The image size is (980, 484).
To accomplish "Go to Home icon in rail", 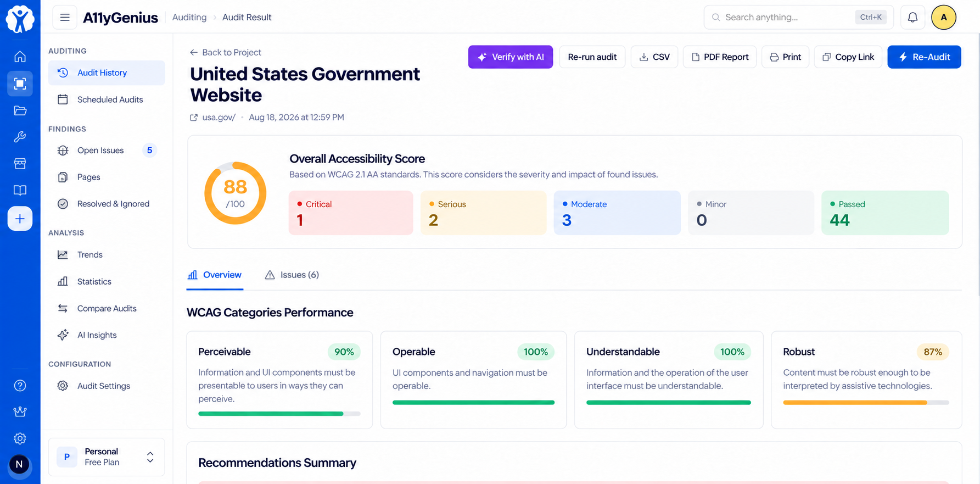I will pos(20,57).
